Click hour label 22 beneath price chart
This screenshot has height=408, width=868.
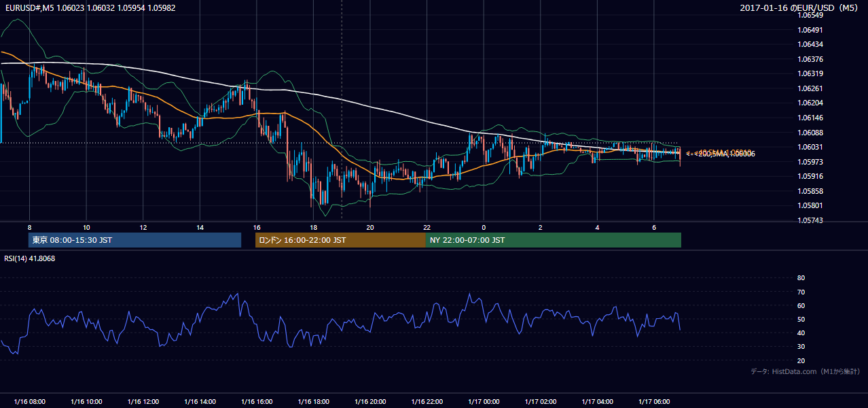pyautogui.click(x=427, y=227)
